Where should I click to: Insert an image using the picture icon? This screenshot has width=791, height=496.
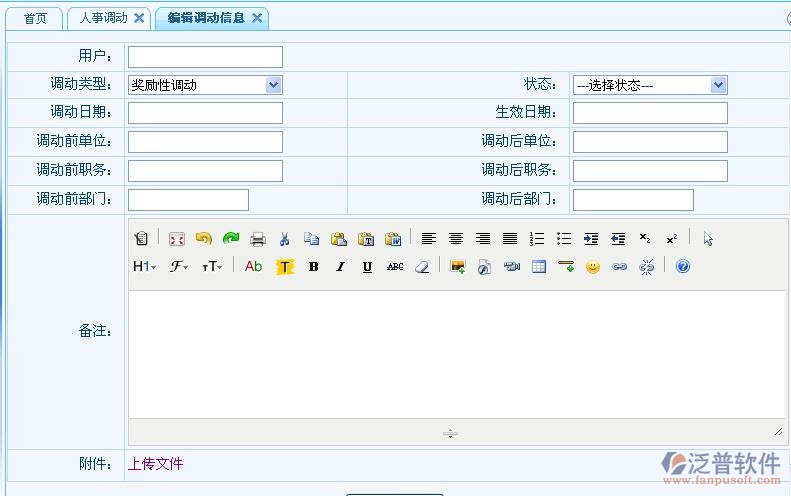(x=458, y=267)
